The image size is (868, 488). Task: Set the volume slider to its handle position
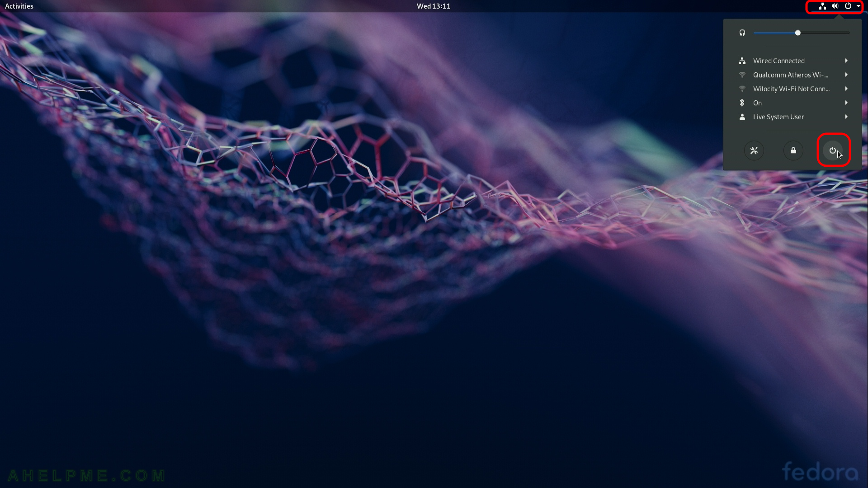click(x=798, y=33)
